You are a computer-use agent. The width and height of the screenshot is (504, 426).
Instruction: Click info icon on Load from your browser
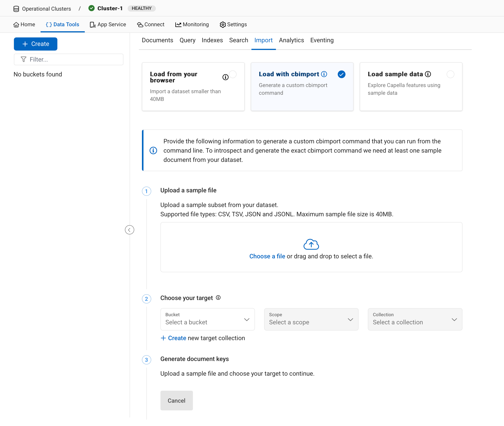225,77
